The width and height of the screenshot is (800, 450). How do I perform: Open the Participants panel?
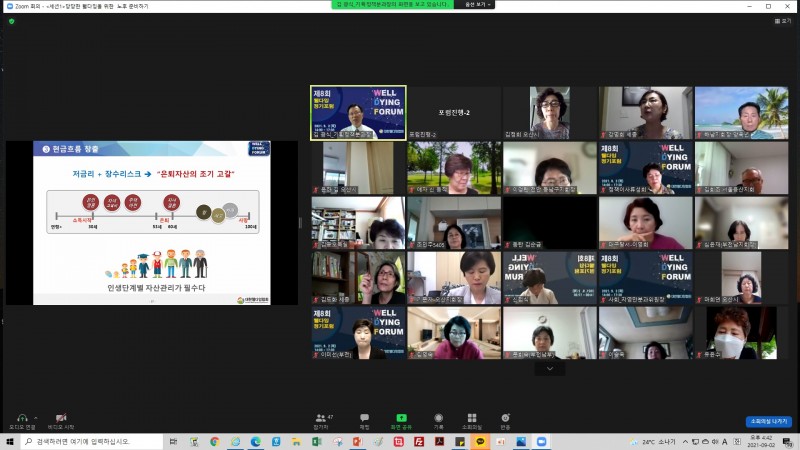(x=323, y=417)
